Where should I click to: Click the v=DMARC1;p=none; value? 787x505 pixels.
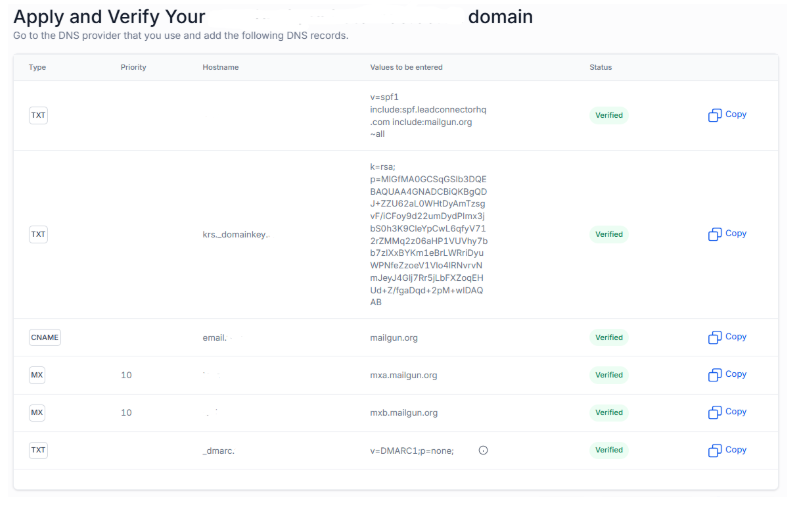tap(412, 451)
